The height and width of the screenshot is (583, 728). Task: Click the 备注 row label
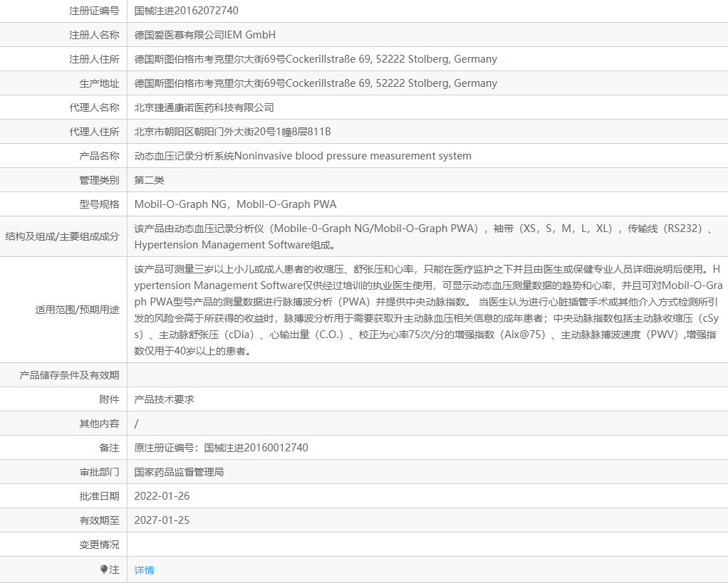tap(109, 448)
